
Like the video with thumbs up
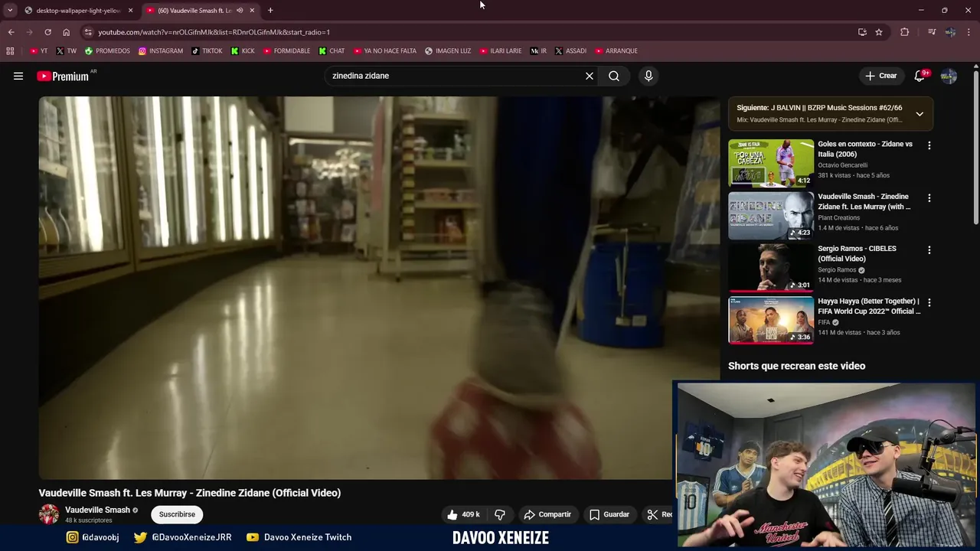point(463,514)
